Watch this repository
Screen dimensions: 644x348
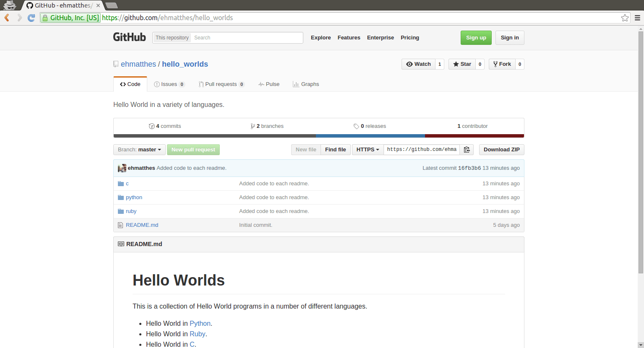point(418,64)
